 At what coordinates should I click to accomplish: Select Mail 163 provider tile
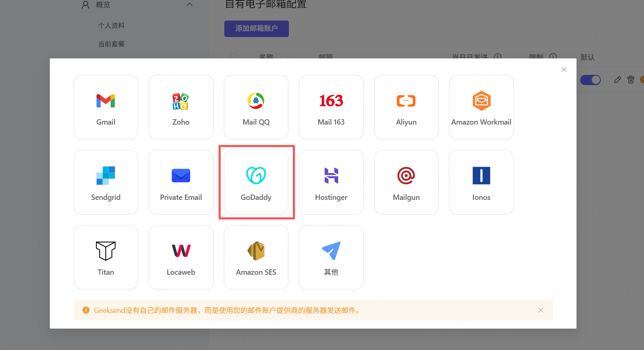[331, 107]
